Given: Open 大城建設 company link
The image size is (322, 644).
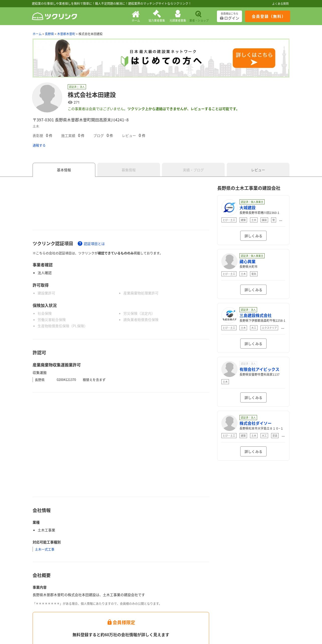Looking at the screenshot, I should pos(248,208).
